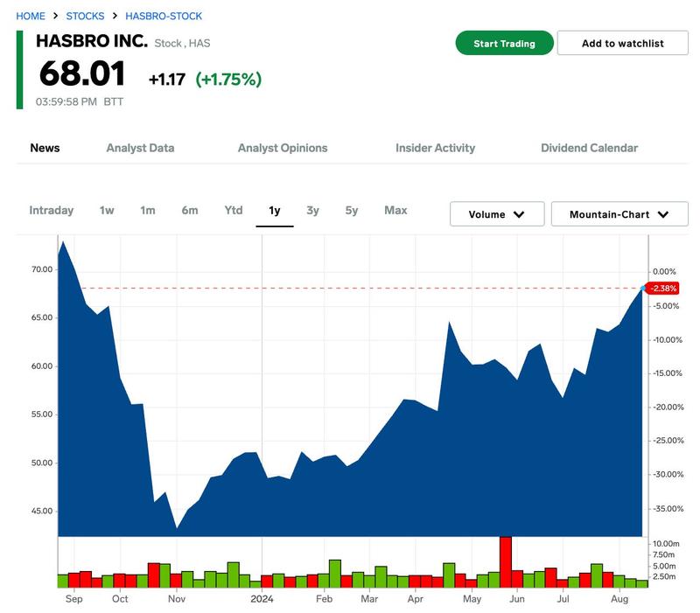Select the Intraday chart range
The height and width of the screenshot is (613, 700).
[x=52, y=210]
